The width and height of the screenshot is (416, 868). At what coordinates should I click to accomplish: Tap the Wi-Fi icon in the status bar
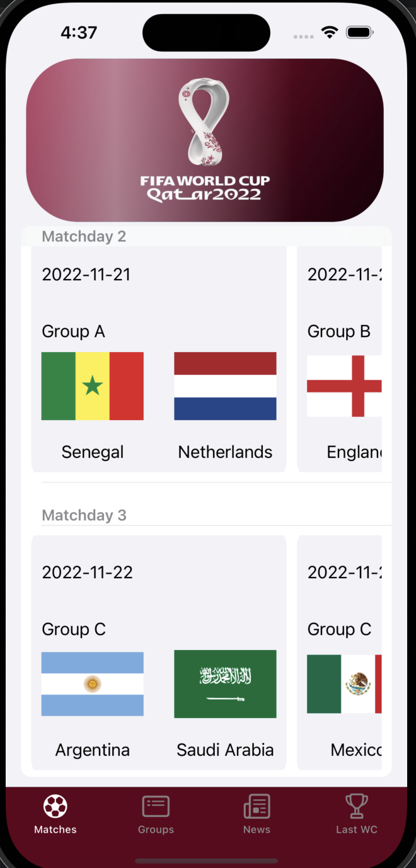coord(330,32)
